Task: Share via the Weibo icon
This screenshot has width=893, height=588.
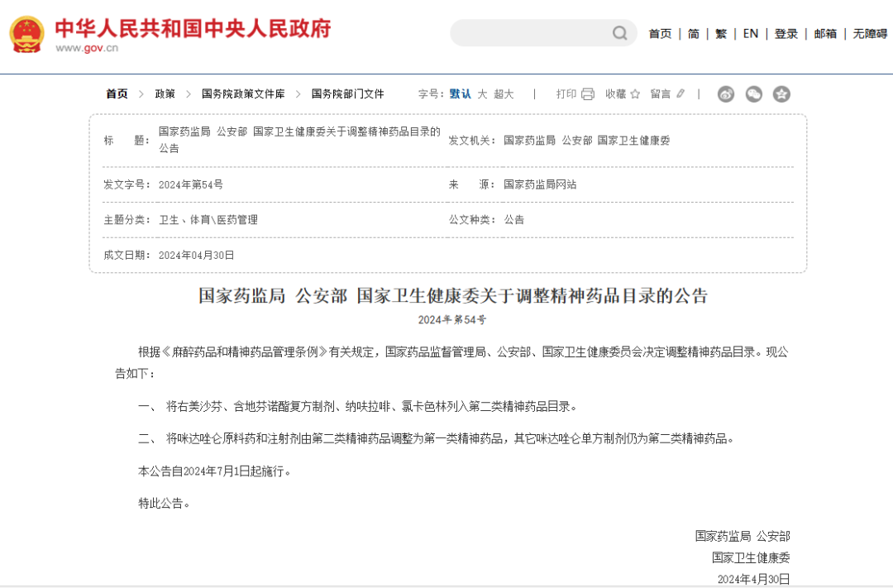Action: click(726, 94)
